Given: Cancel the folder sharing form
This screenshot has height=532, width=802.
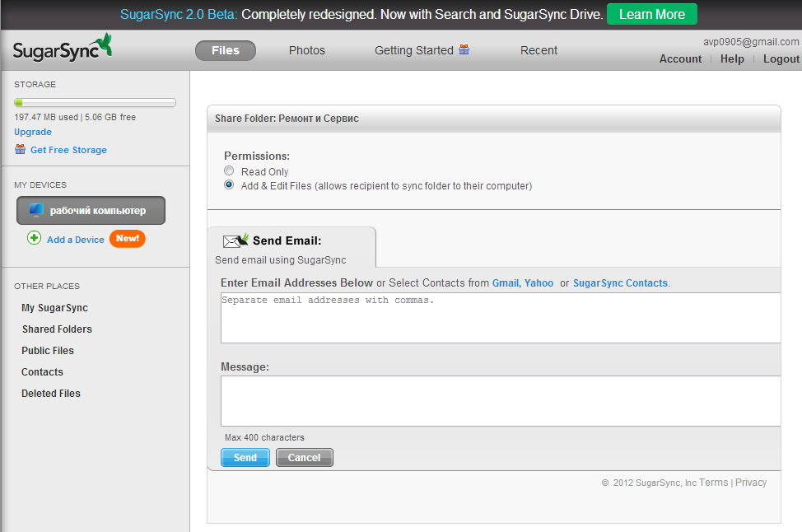Looking at the screenshot, I should [305, 457].
